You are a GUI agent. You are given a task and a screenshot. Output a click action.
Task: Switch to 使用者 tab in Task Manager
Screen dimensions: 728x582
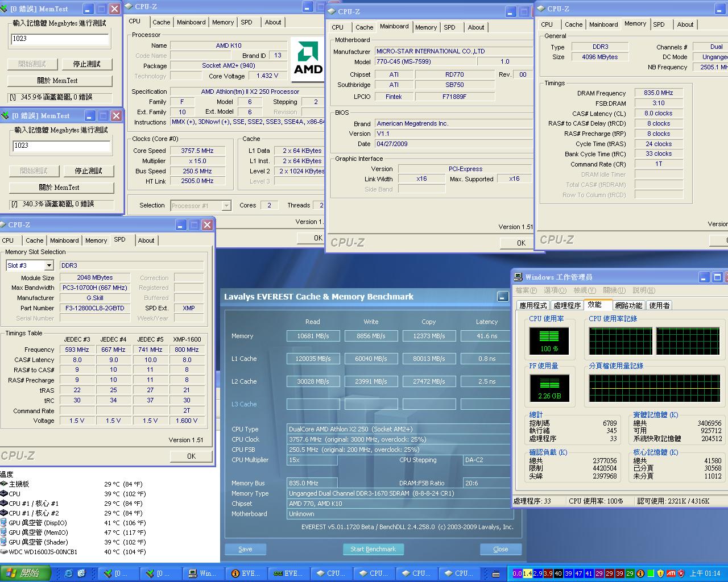[659, 306]
